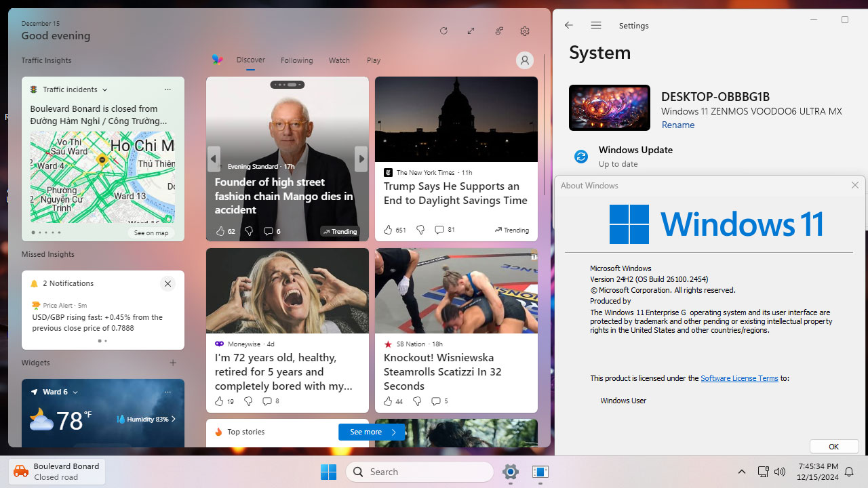Open comments on SB Nation article
This screenshot has height=488, width=868.
point(436,401)
